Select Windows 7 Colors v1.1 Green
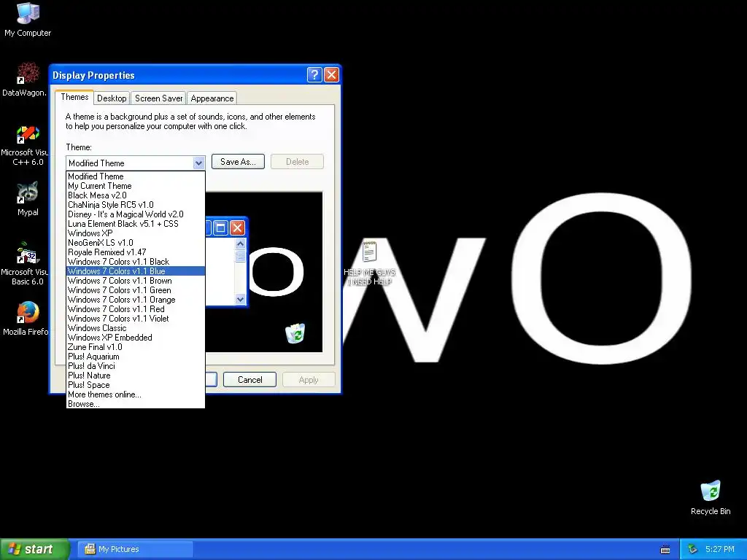 tap(135, 290)
